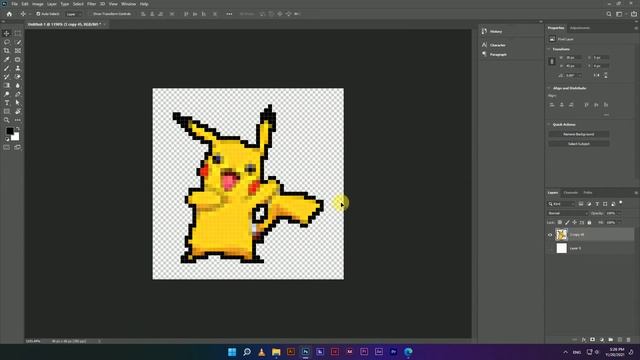
Task: Open Photoshop in the Windows taskbar
Action: [305, 352]
